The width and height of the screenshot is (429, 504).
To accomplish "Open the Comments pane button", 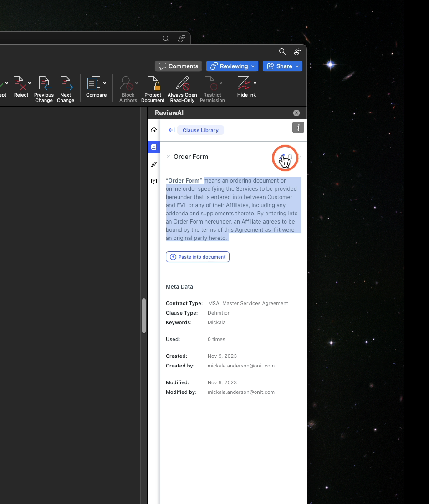I will pyautogui.click(x=178, y=66).
